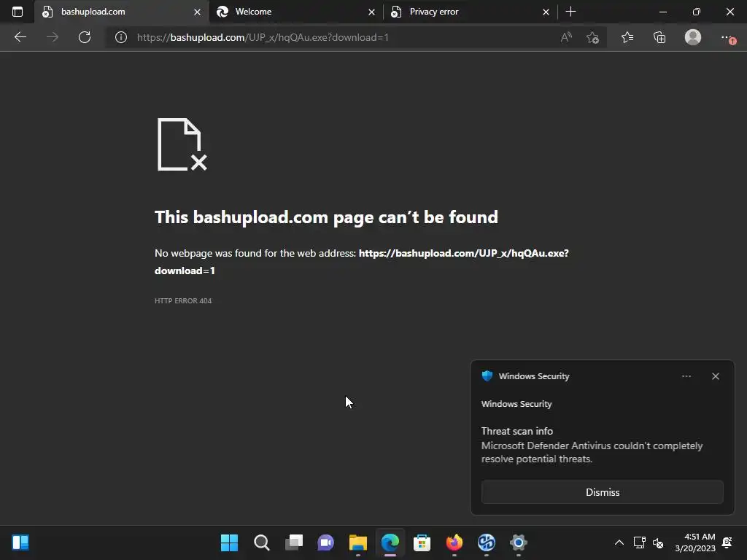This screenshot has height=560, width=747.
Task: Open Teams Chat from taskbar
Action: coord(325,542)
